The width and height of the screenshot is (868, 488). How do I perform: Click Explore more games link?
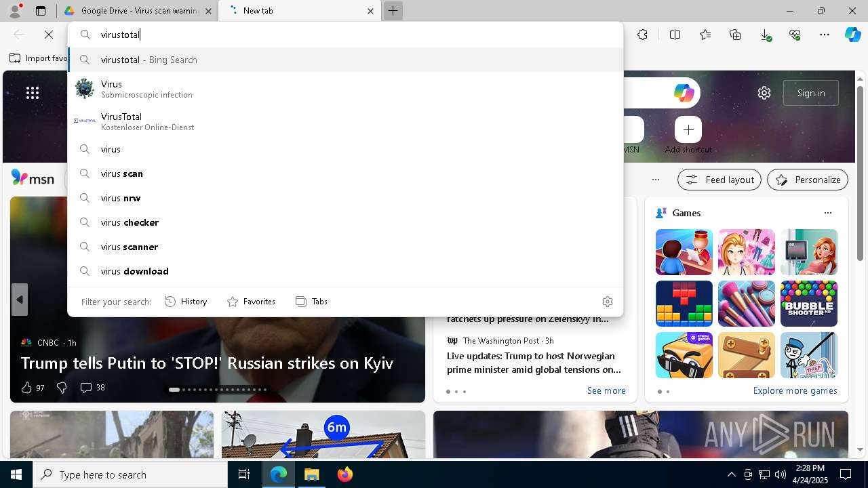click(795, 391)
